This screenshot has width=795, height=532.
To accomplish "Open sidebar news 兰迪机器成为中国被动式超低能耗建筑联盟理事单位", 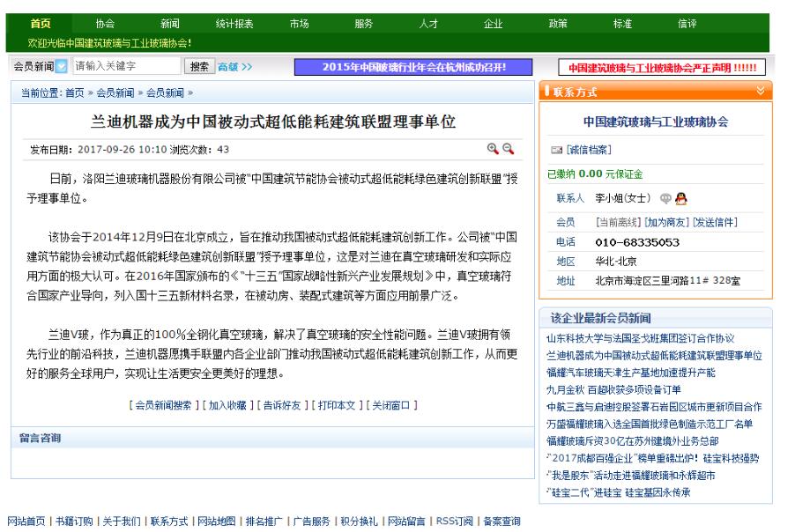I will [654, 356].
